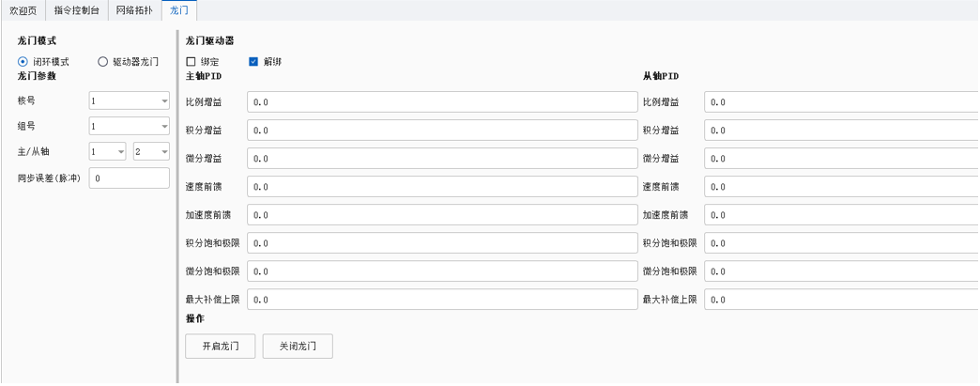Image resolution: width=980 pixels, height=386 pixels.
Task: Select the 主轴PID 速度前馈 field
Action: coord(442,187)
